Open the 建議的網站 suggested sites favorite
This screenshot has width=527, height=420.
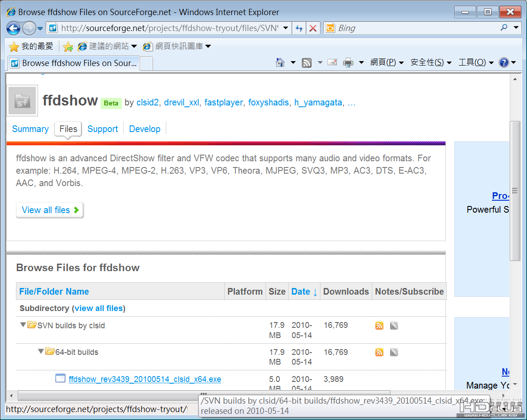107,47
